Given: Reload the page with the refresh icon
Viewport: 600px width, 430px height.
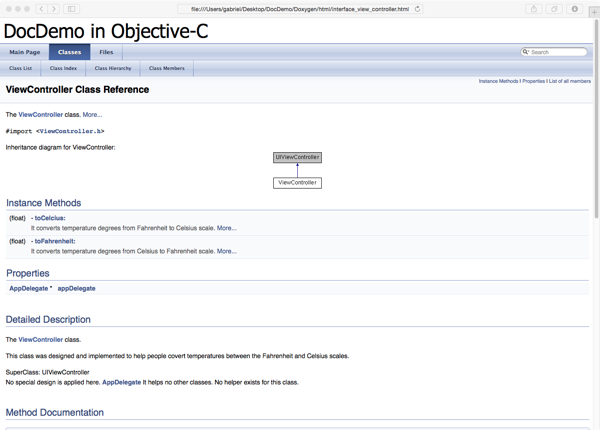Looking at the screenshot, I should tap(417, 9).
